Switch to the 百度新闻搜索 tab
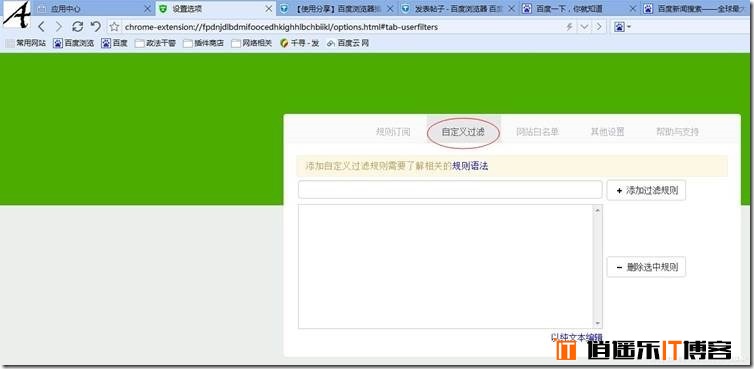754x369 pixels. (x=697, y=9)
